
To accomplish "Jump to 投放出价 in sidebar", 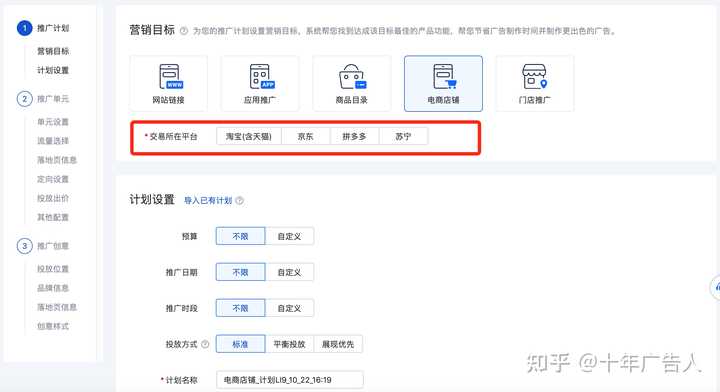I will point(53,198).
